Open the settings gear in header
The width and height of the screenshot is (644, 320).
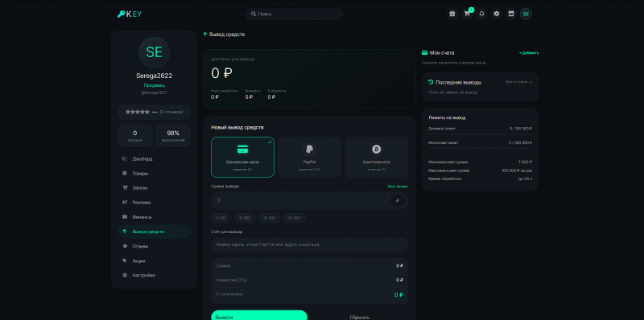point(497,14)
